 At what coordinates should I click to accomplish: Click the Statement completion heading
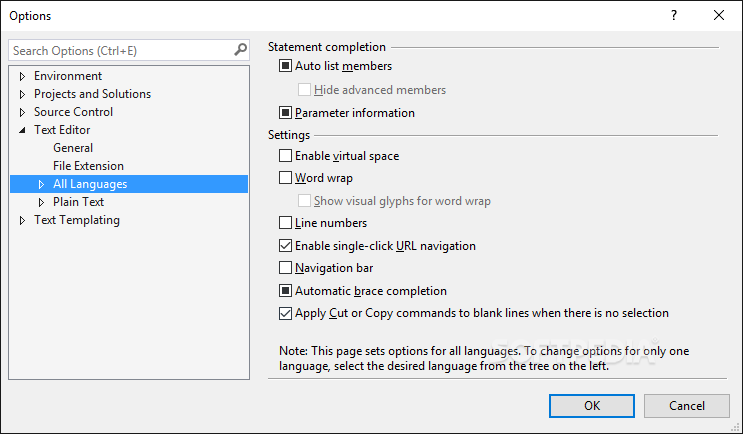(327, 47)
